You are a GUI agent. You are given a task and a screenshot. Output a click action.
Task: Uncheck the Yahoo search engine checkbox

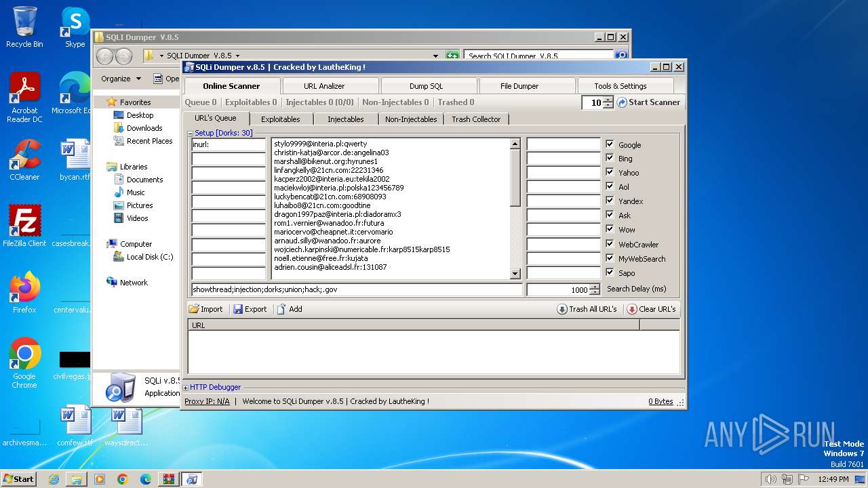click(610, 172)
